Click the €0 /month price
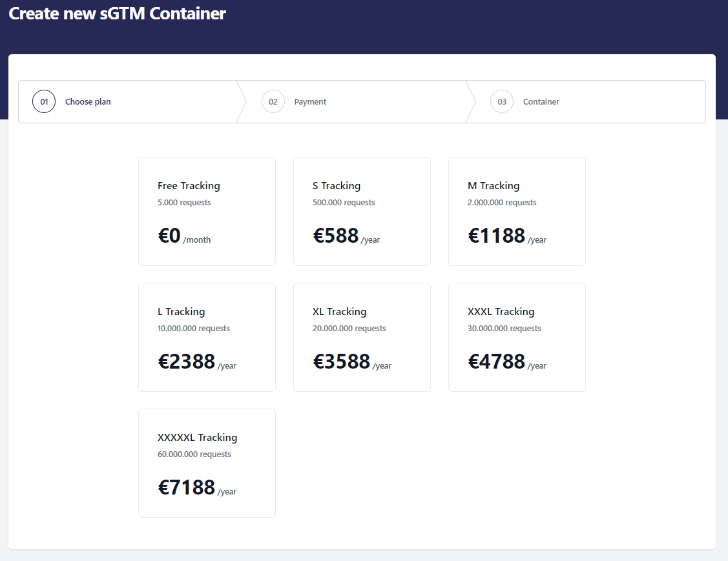The image size is (728, 561). [184, 236]
